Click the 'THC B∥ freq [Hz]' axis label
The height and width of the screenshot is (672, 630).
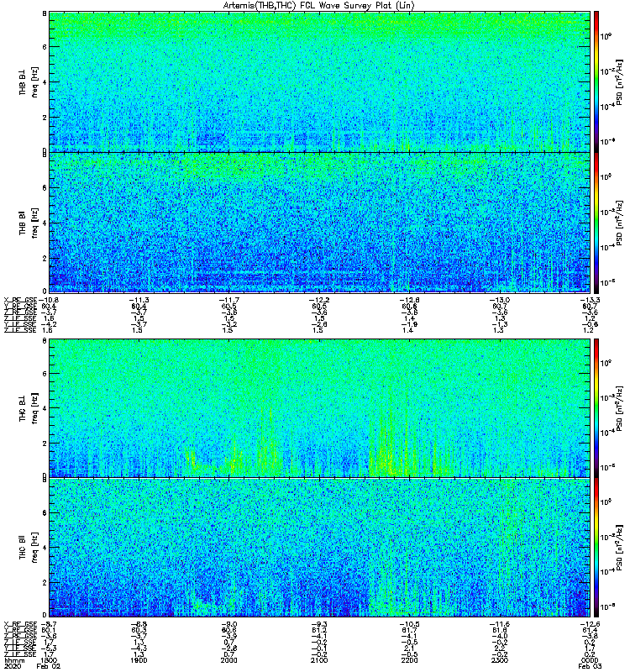[x=29, y=548]
